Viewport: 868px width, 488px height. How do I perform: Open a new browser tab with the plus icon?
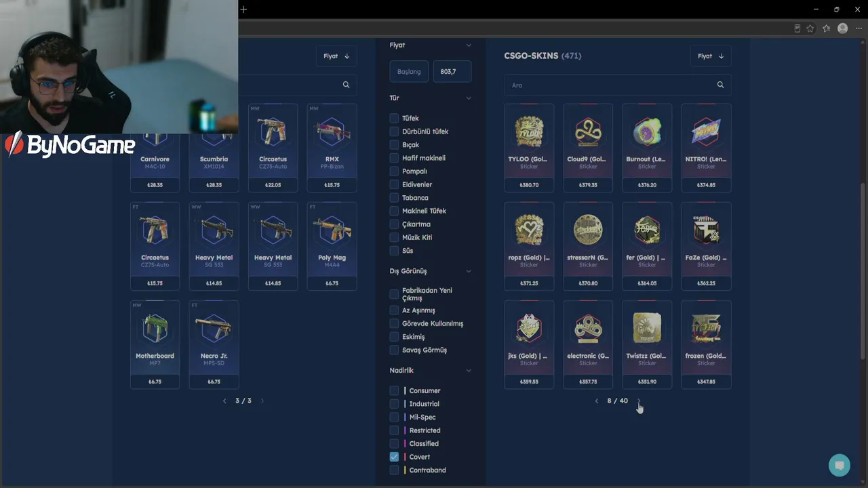[243, 9]
